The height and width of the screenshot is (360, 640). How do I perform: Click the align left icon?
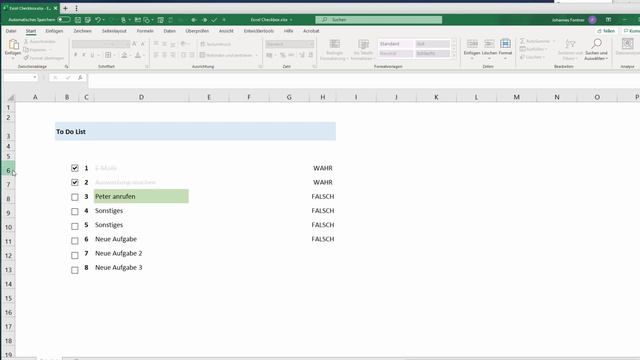click(156, 55)
